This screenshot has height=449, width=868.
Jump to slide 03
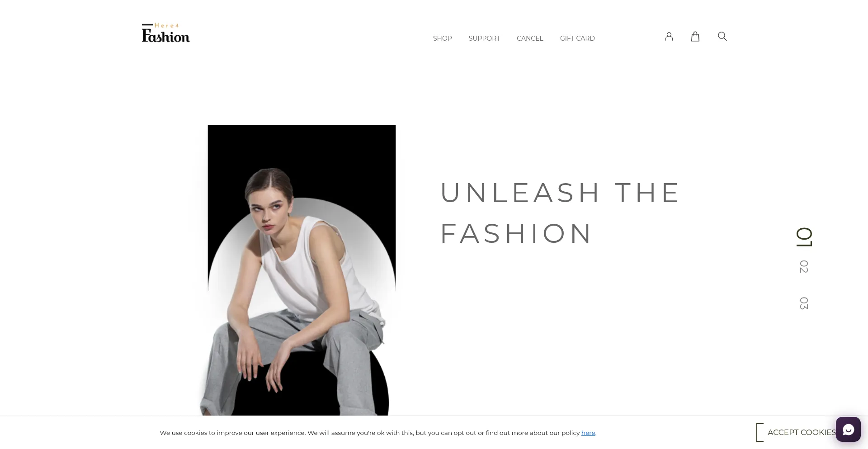pyautogui.click(x=804, y=303)
